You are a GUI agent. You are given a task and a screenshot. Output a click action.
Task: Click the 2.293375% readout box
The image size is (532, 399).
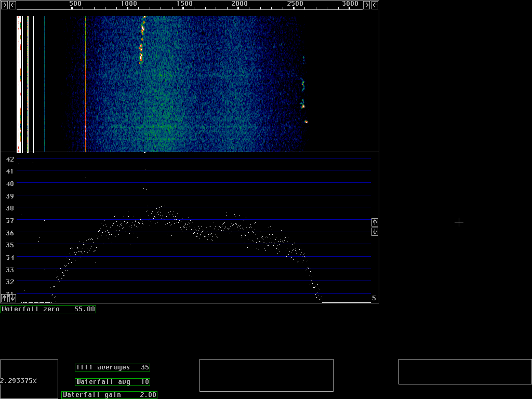29,379
